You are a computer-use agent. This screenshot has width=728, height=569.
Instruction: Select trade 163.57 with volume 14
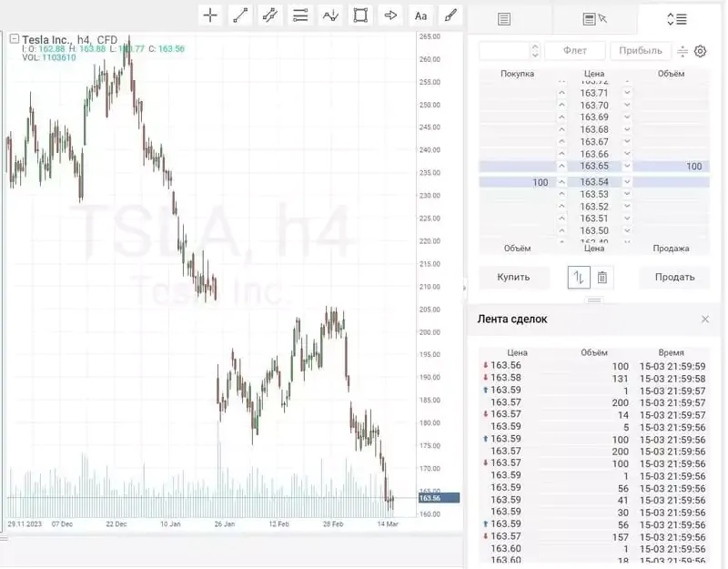pyautogui.click(x=594, y=414)
